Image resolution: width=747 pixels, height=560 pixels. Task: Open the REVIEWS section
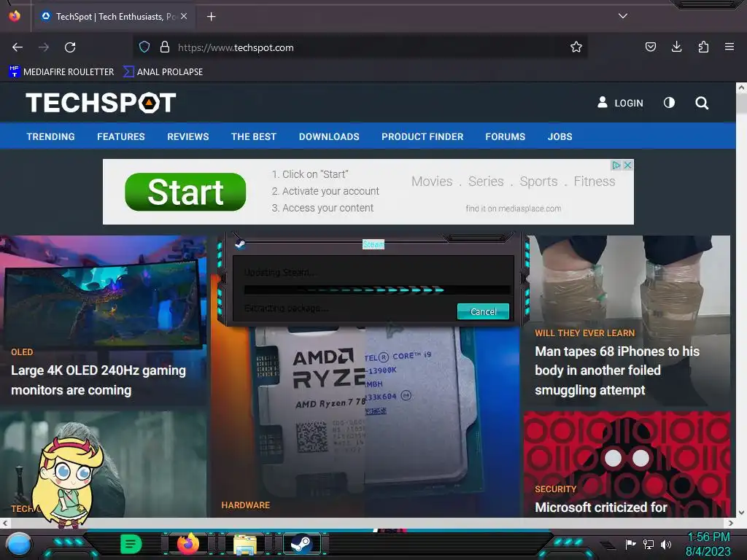[x=188, y=136]
